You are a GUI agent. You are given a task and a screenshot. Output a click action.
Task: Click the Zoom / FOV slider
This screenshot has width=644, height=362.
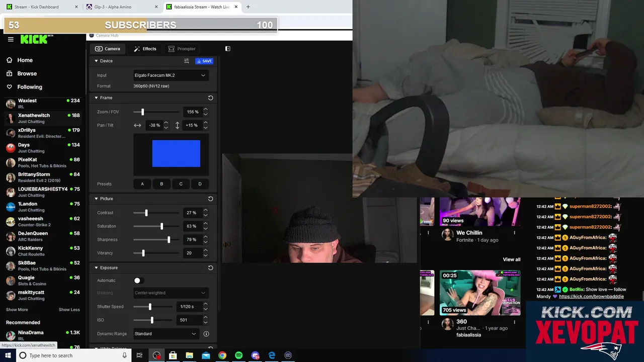tap(156, 112)
